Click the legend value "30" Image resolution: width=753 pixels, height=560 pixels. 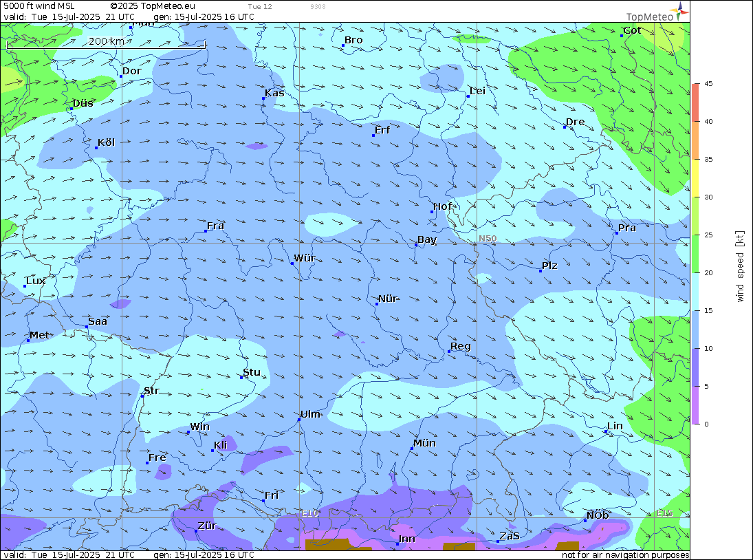click(708, 197)
